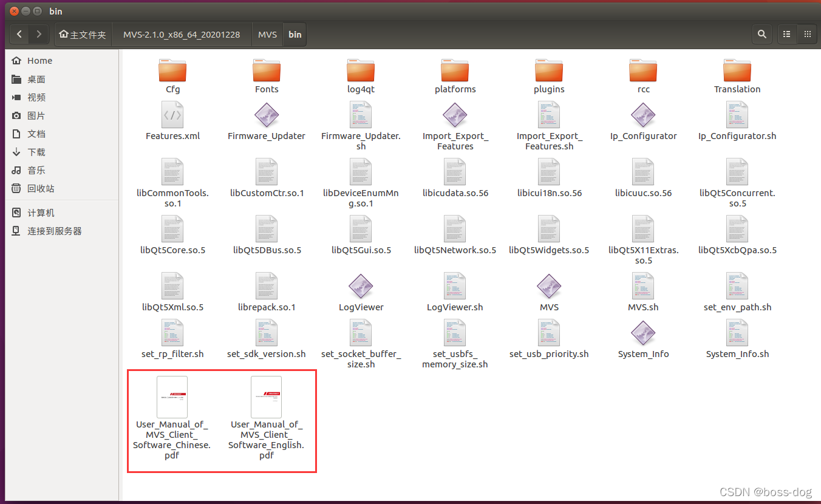
Task: Select the LogViewer executable icon
Action: (361, 286)
